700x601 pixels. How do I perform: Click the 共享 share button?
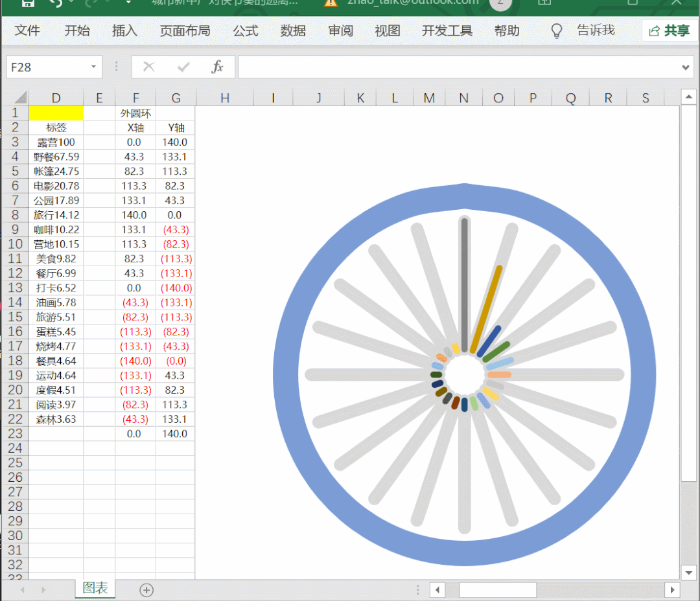669,30
